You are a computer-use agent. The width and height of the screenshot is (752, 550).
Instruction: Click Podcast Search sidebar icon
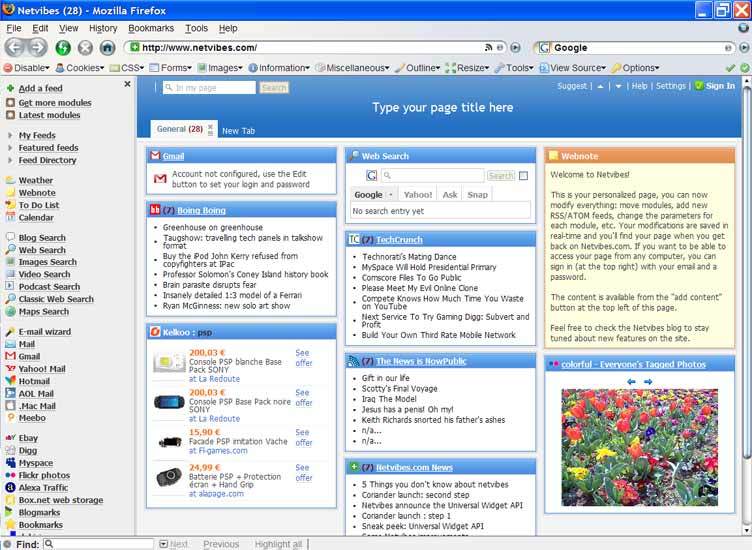[x=10, y=286]
